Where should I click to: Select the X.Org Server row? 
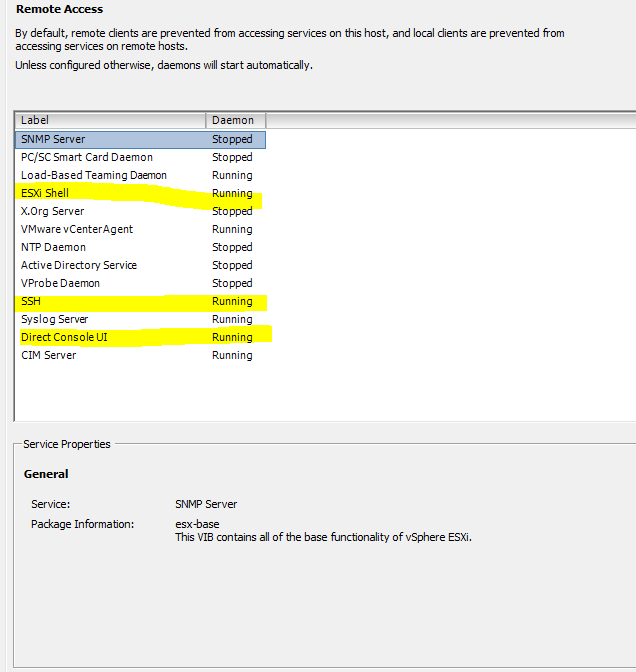pyautogui.click(x=141, y=211)
